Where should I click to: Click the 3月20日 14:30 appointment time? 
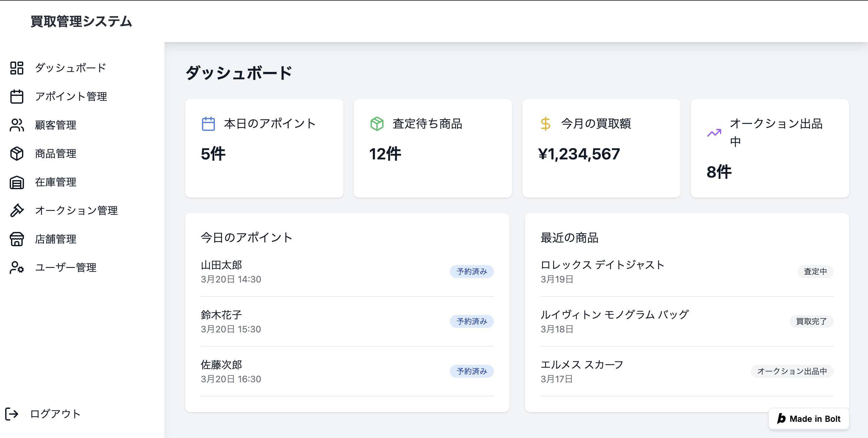pyautogui.click(x=231, y=280)
